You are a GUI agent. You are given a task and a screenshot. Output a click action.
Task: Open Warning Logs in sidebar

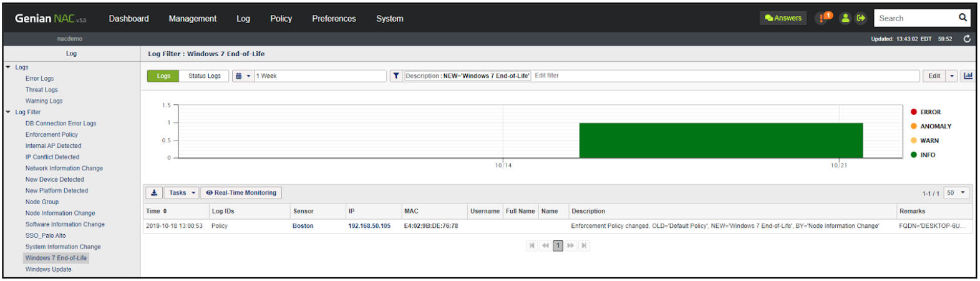[x=44, y=101]
